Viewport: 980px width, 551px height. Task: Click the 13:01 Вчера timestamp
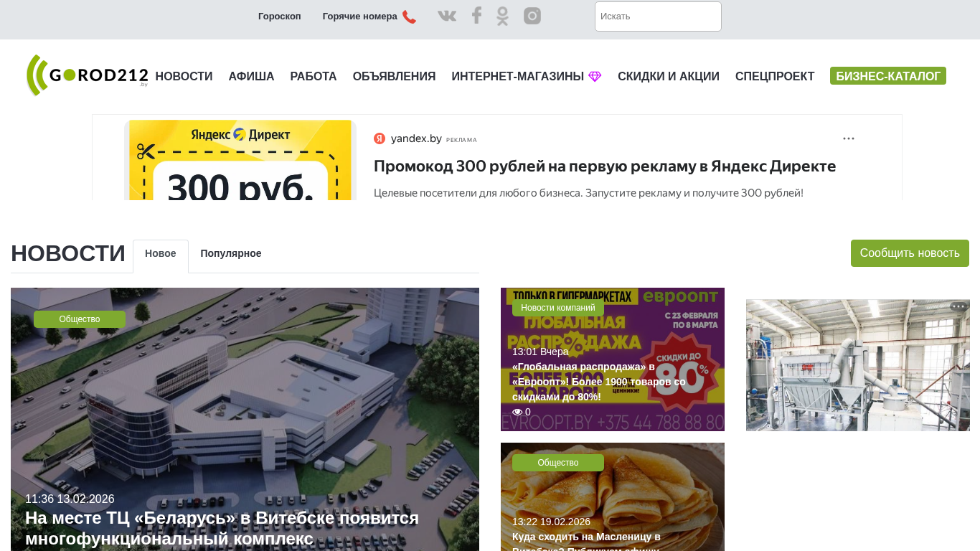[540, 352]
